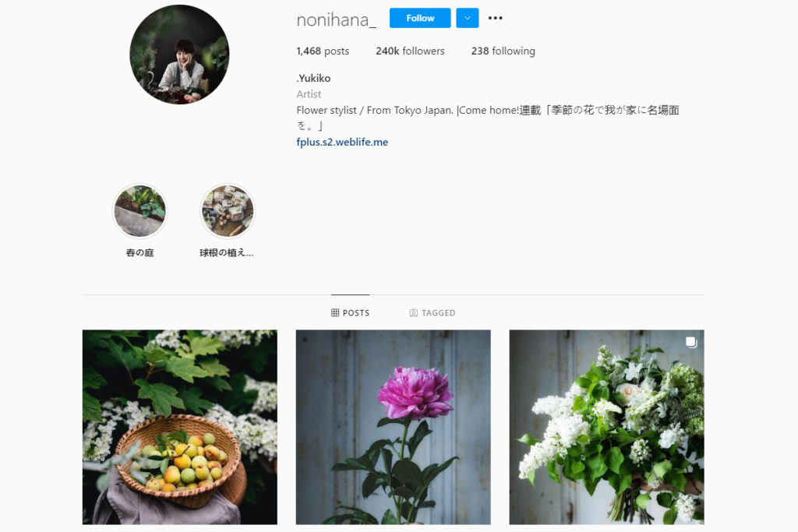Screen dimensions: 798x532
Task: Open the fruit basket photo post
Action: [180, 427]
